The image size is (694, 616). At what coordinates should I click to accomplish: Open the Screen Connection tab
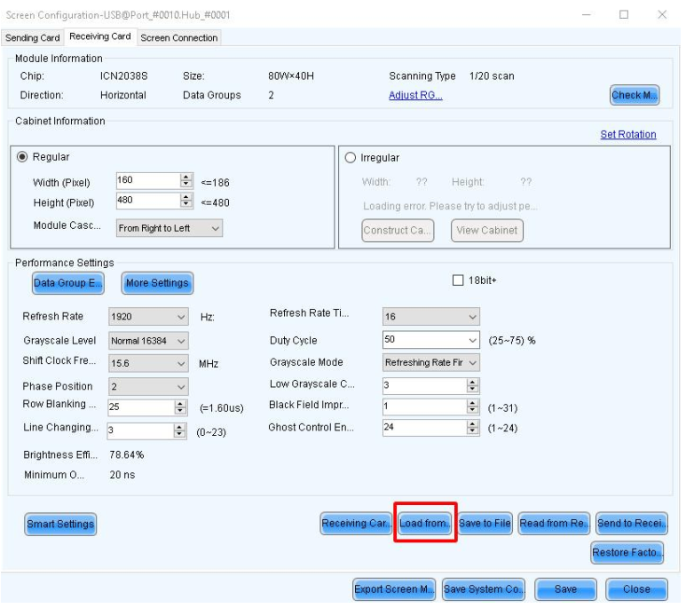[x=178, y=37]
